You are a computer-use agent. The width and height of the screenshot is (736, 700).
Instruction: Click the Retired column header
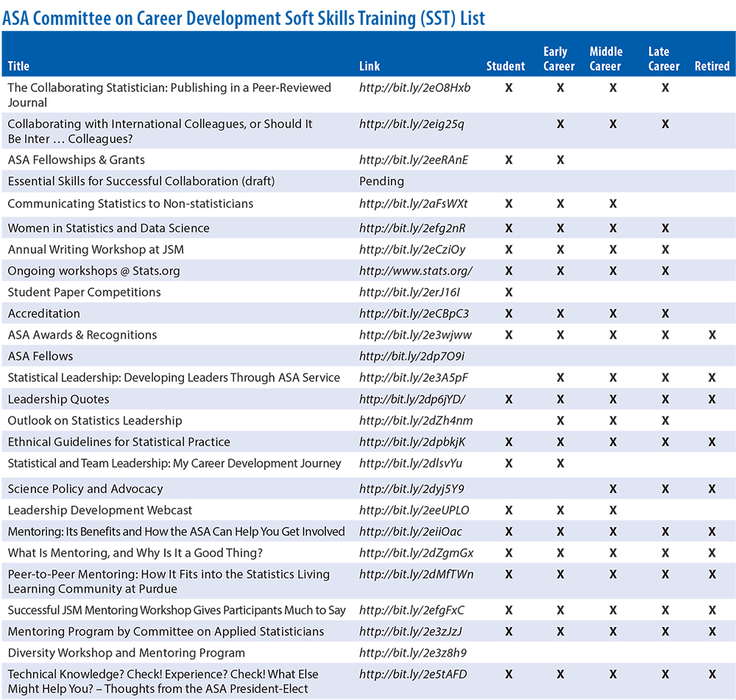712,66
